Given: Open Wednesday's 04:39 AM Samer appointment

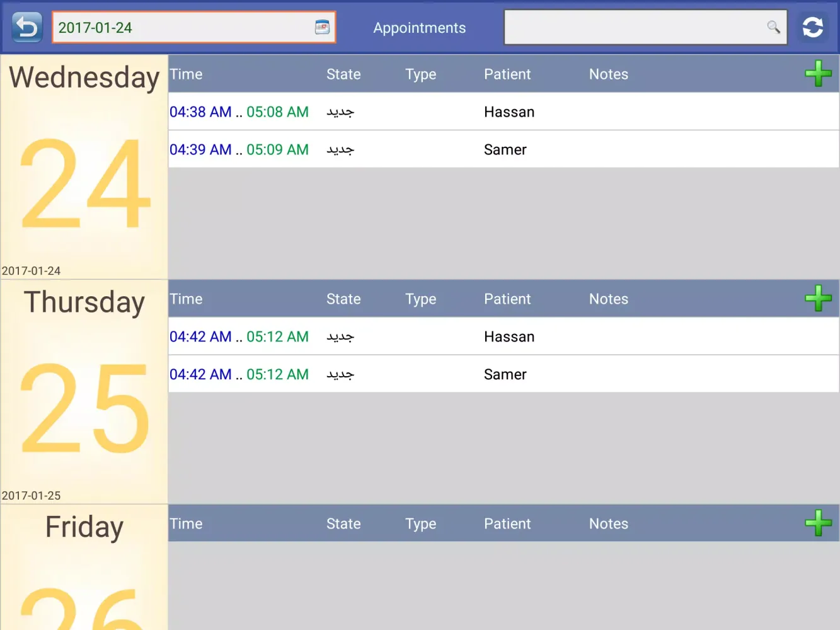Looking at the screenshot, I should tap(503, 149).
